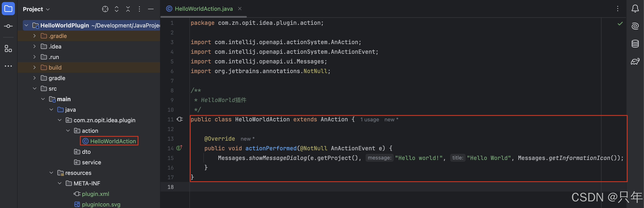Open the Database tool window icon

coord(635,43)
